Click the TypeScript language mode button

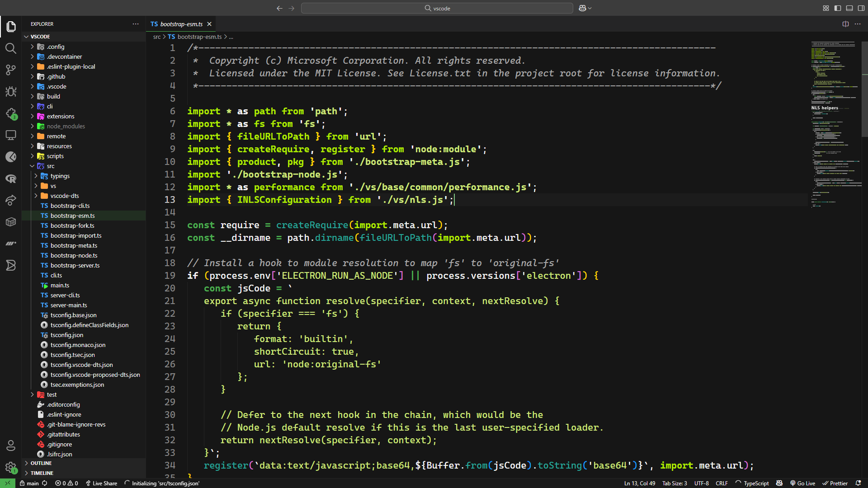pyautogui.click(x=756, y=483)
